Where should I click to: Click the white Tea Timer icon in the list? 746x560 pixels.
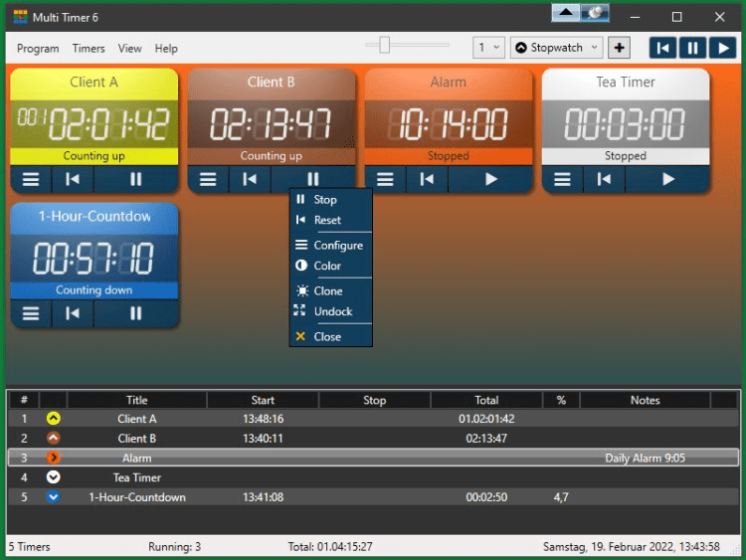point(54,477)
